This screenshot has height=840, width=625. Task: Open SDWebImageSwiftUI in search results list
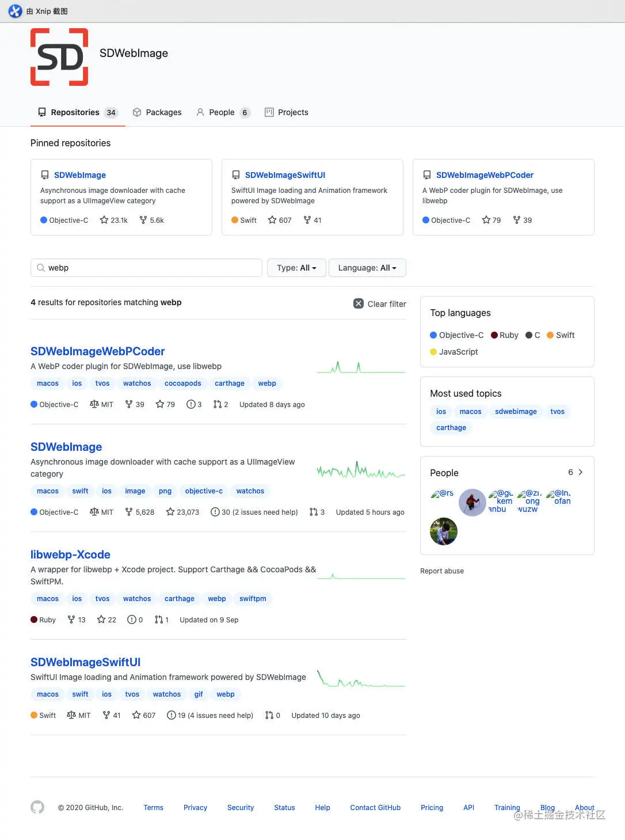click(x=85, y=662)
